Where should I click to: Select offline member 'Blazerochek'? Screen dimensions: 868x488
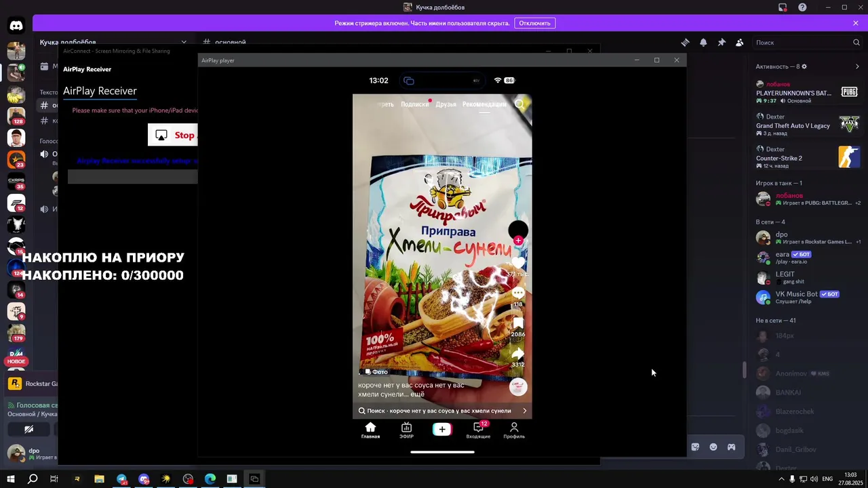(807, 411)
